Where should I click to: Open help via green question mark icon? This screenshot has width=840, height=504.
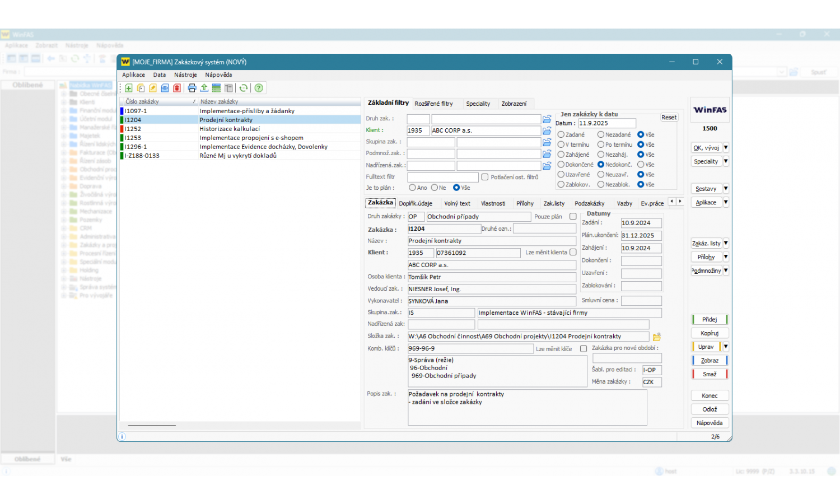(259, 88)
